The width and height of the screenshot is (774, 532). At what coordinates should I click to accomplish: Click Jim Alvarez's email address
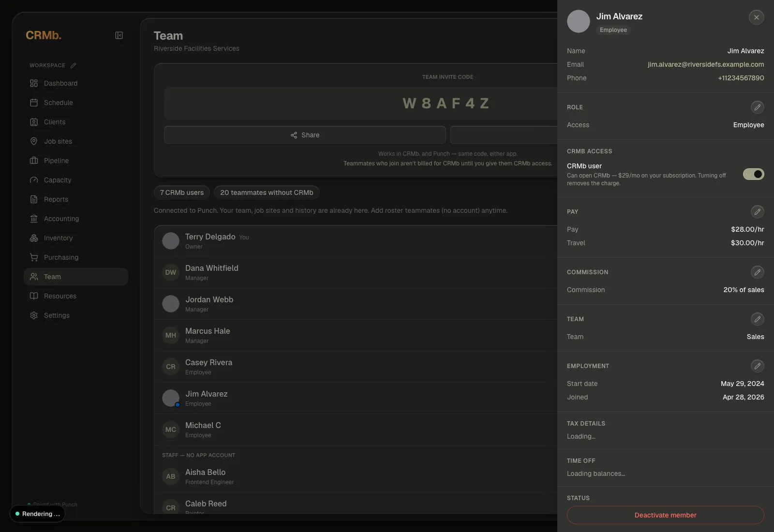[706, 64]
